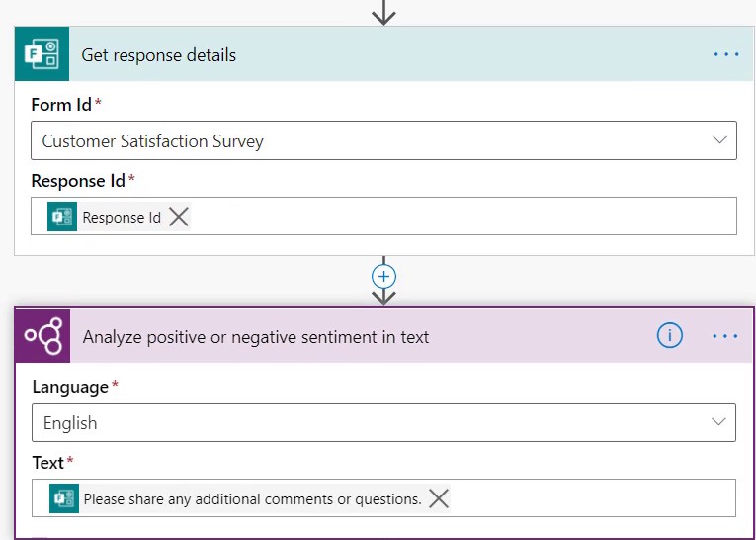Click the 'Please share any additional comments' token label

(252, 499)
